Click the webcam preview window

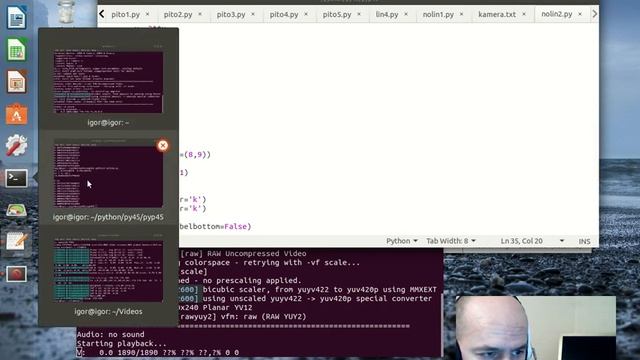(x=536, y=328)
